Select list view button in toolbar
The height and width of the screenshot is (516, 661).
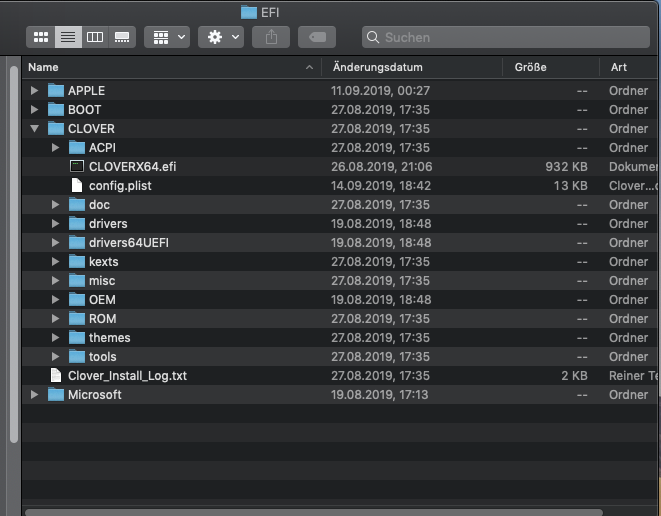tap(68, 37)
